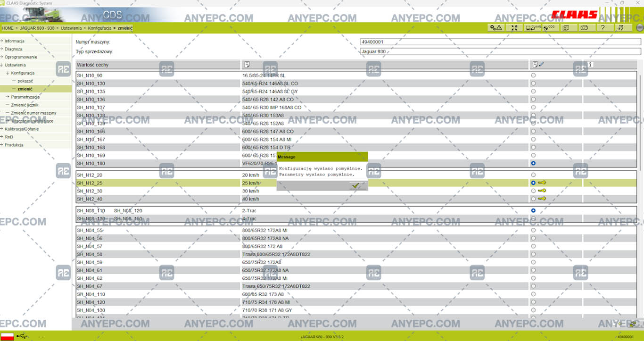Click row text '540/65-R24 146A8 8L GY'
The image size is (644, 341).
(270, 91)
